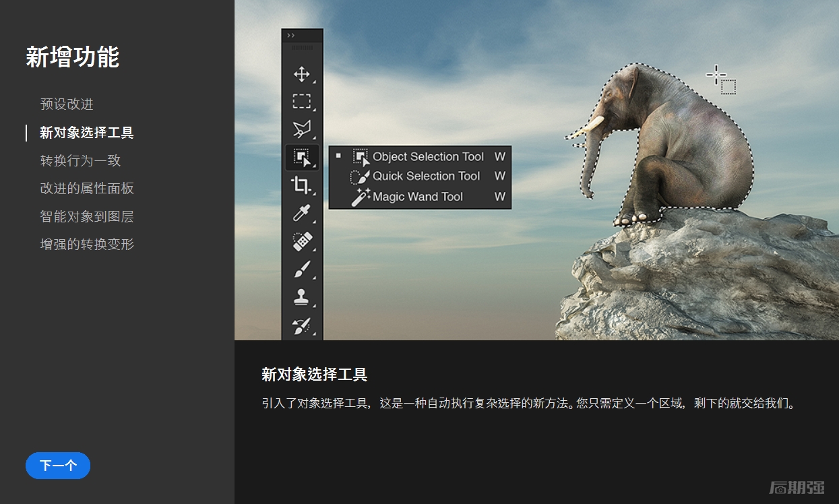Open the 预设改进 feature page
This screenshot has width=839, height=504.
tap(67, 104)
